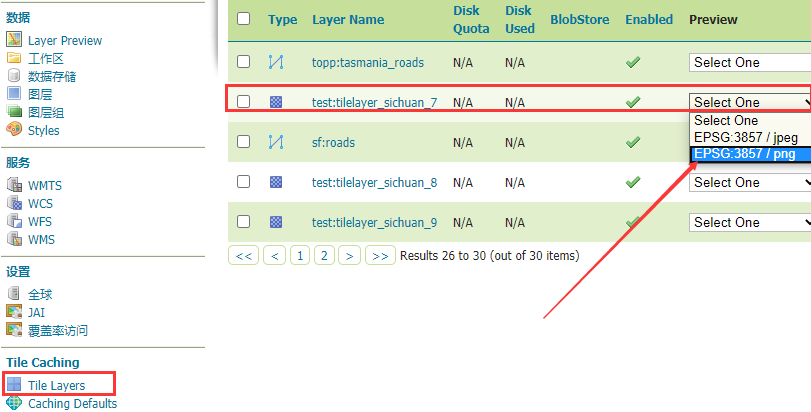The image size is (811, 412).
Task: Go to page 1
Action: click(x=300, y=255)
